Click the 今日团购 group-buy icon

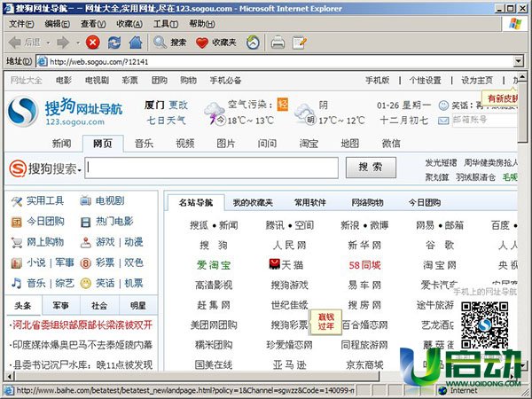[x=17, y=223]
